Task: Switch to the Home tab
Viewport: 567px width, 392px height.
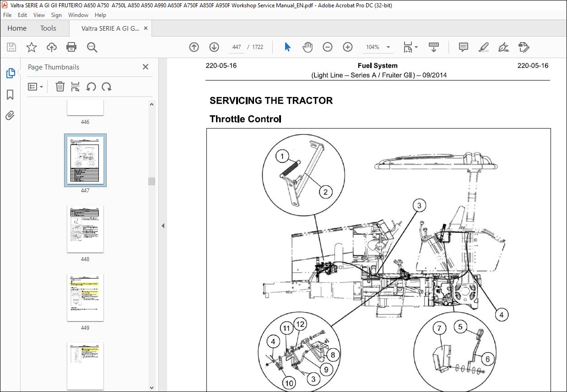Action: (17, 28)
